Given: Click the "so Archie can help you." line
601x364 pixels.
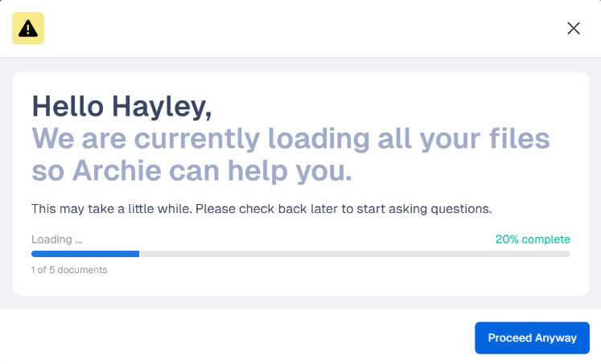Looking at the screenshot, I should coord(191,170).
